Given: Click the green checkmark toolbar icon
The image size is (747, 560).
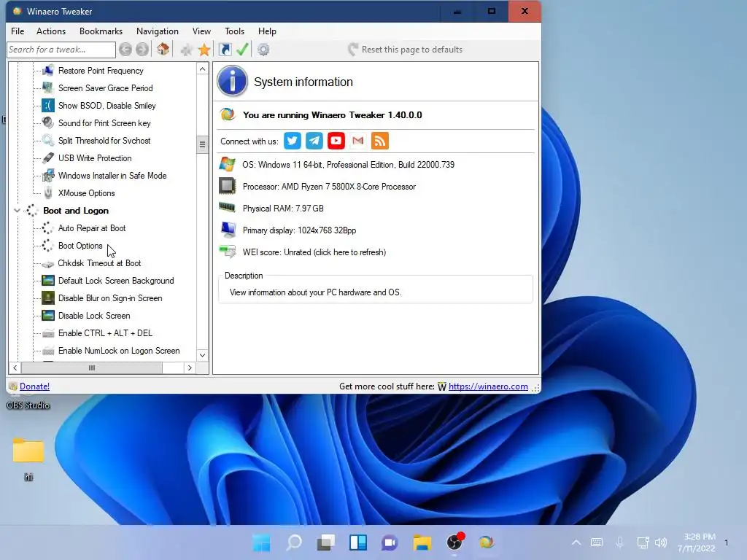Looking at the screenshot, I should 242,49.
